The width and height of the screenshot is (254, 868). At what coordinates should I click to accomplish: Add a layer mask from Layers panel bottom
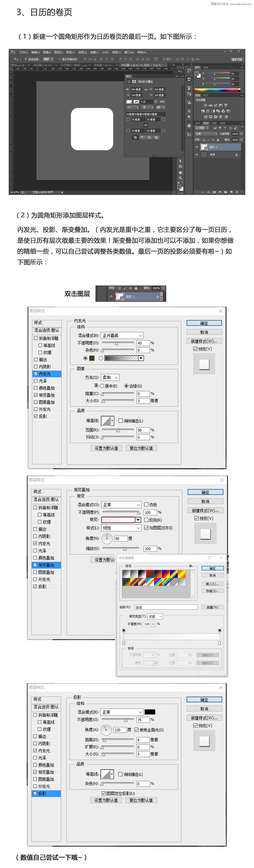click(x=214, y=192)
